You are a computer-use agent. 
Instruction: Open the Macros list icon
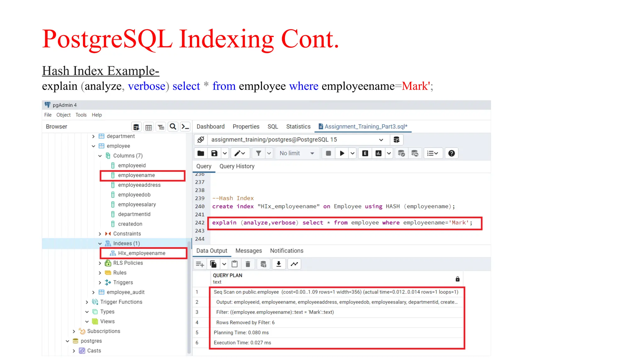(x=433, y=153)
